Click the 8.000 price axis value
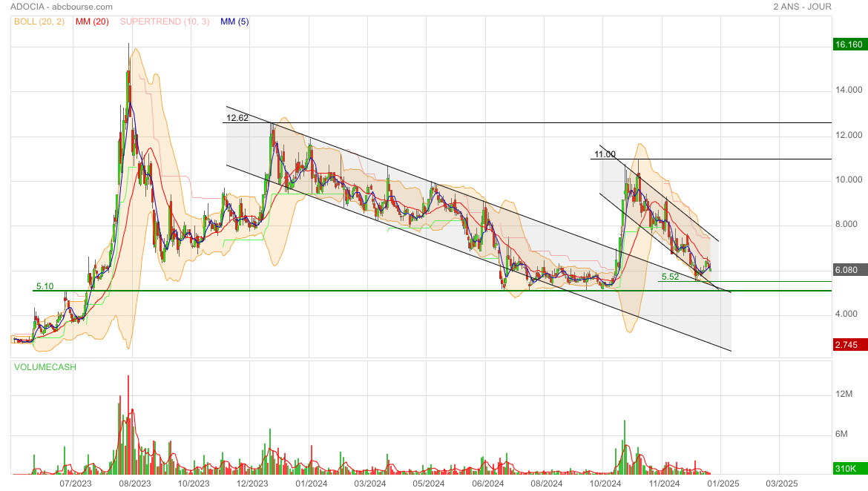Image resolution: width=868 pixels, height=491 pixels. (x=846, y=224)
